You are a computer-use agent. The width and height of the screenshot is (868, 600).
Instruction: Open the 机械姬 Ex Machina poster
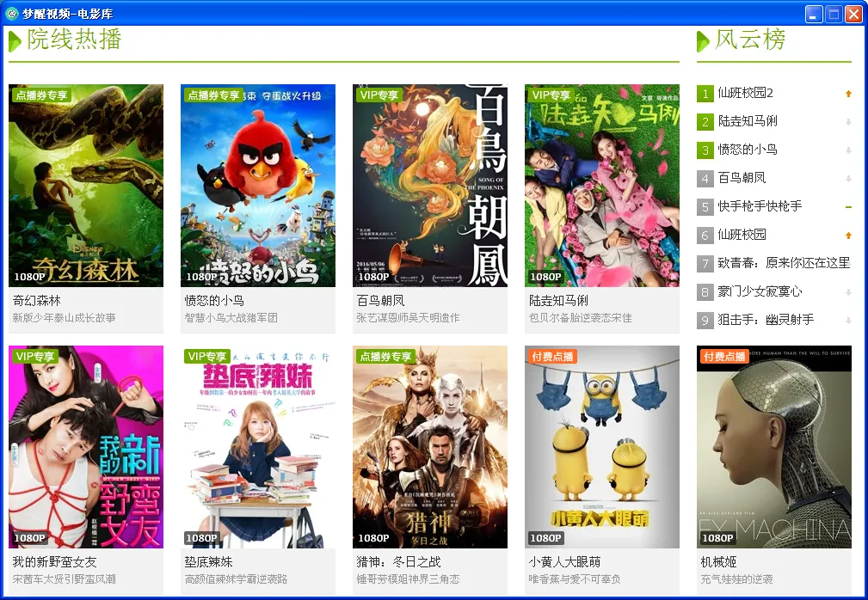[x=774, y=447]
